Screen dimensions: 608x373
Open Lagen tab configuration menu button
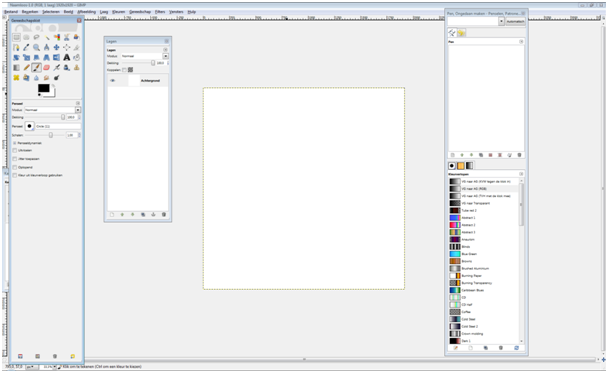pos(166,50)
